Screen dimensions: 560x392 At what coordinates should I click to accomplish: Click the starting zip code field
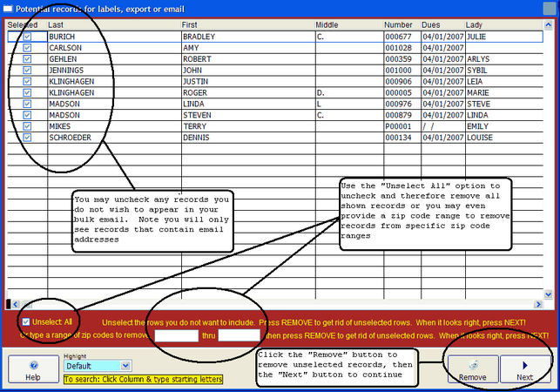click(x=177, y=335)
